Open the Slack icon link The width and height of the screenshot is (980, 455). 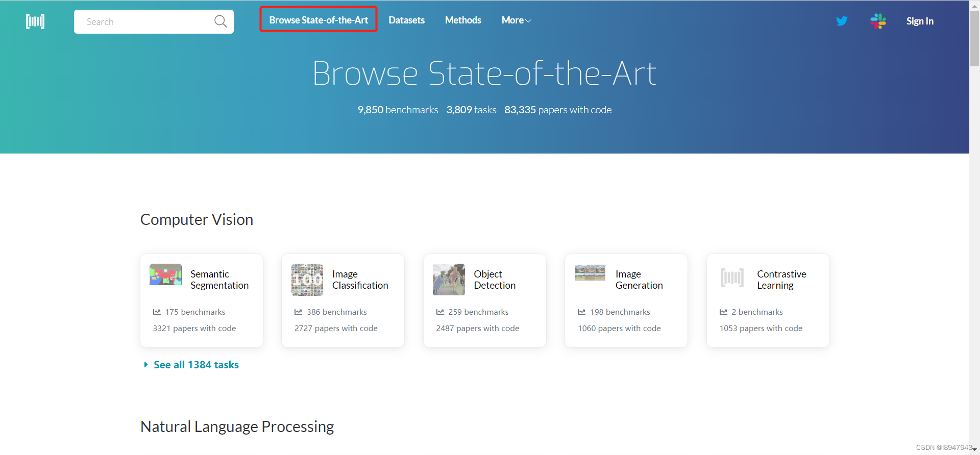(x=878, y=21)
